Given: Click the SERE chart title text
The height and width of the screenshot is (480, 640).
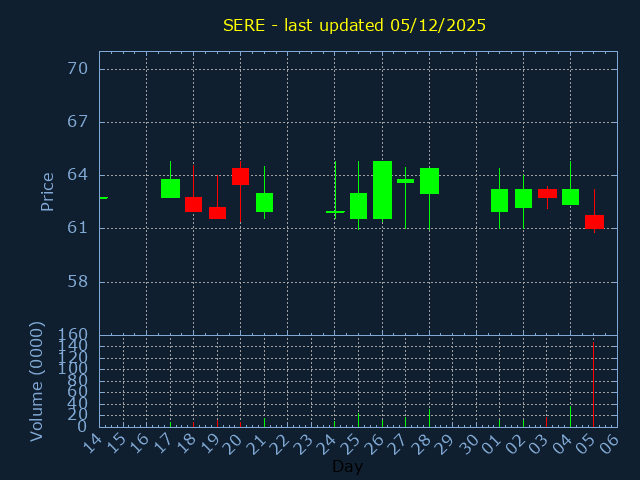Looking at the screenshot, I should [354, 25].
